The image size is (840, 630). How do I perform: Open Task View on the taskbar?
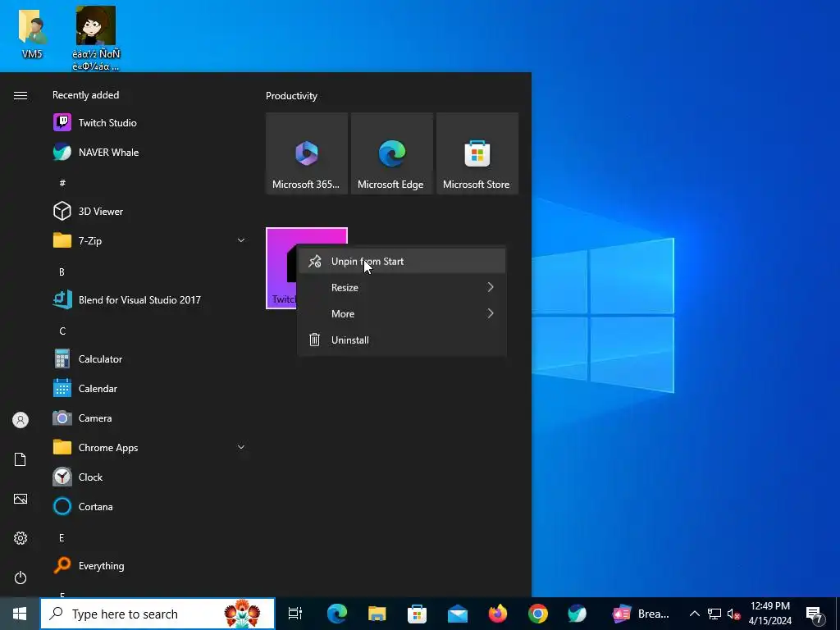click(x=295, y=614)
